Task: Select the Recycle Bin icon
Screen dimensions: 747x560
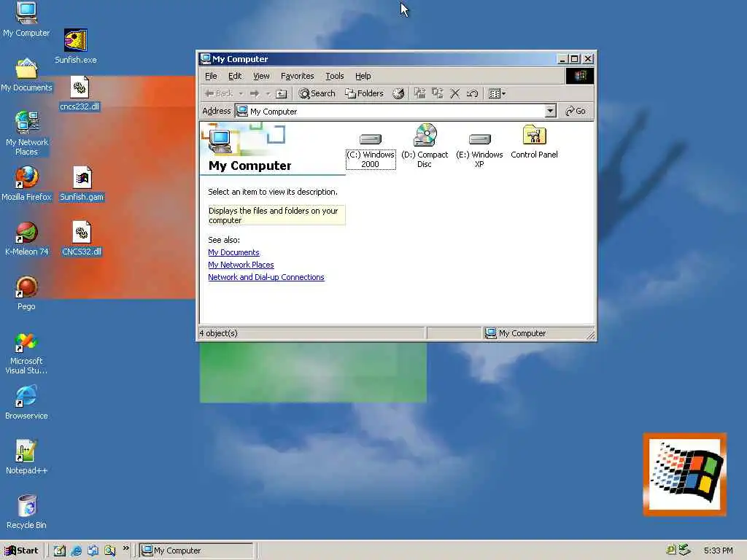Action: point(26,512)
